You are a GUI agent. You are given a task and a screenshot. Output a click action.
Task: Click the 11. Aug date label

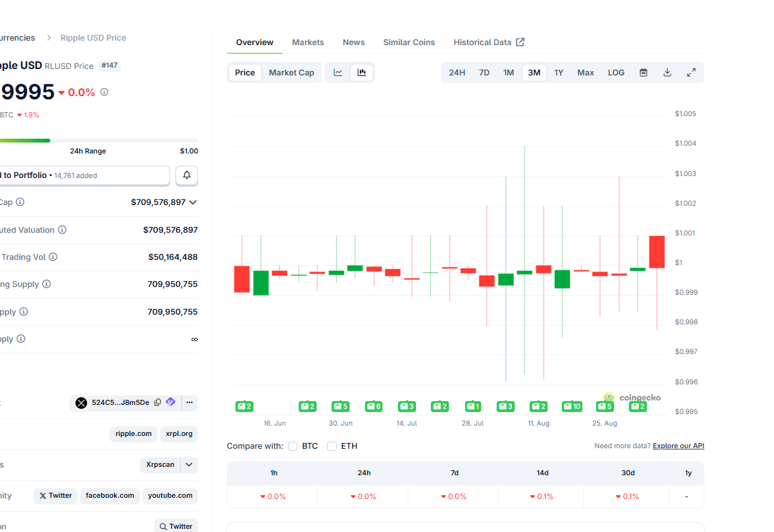539,423
